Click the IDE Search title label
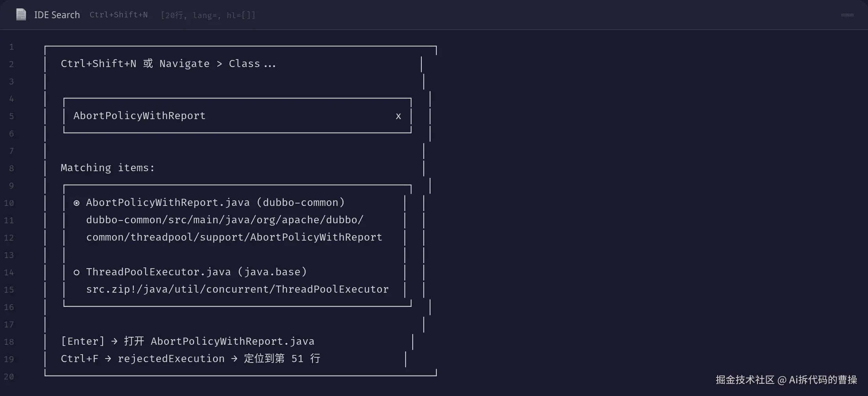The height and width of the screenshot is (396, 868). click(x=57, y=15)
